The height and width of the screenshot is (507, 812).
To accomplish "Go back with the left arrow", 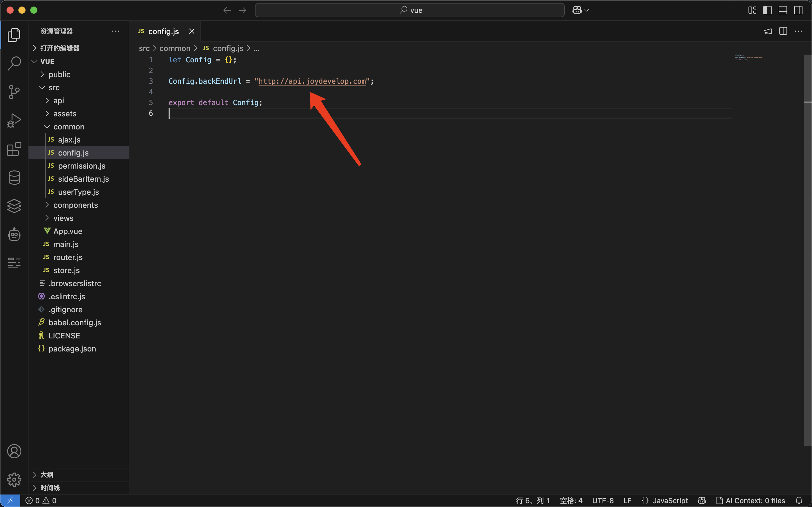I will [x=227, y=10].
